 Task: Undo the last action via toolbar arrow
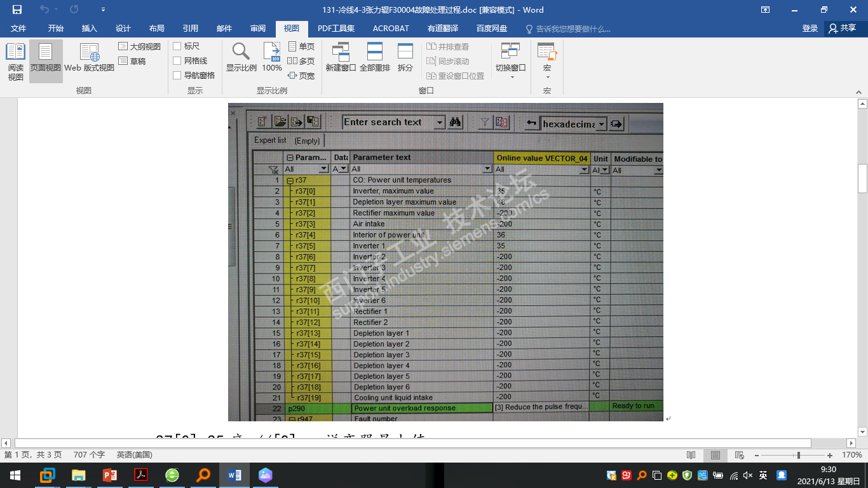[x=44, y=10]
